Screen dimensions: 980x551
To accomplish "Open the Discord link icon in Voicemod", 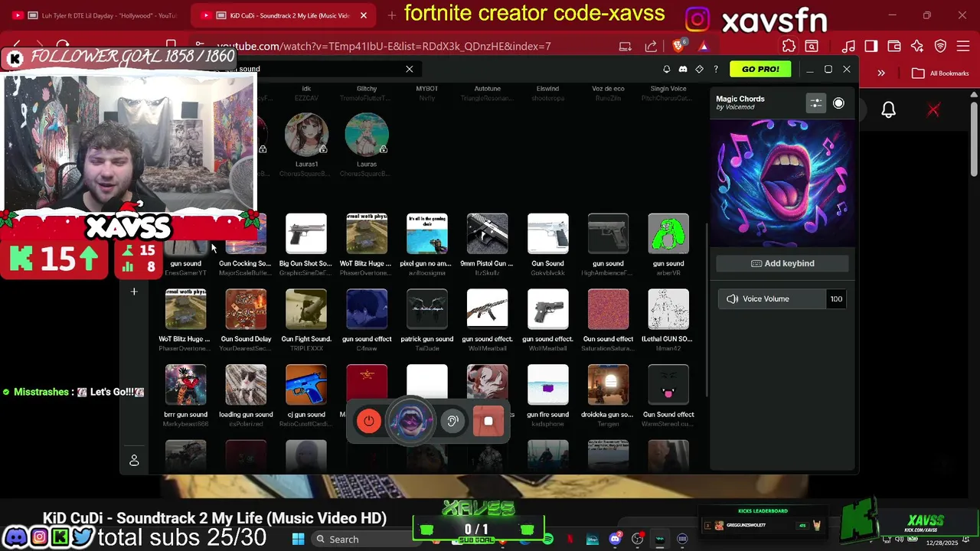I will tap(683, 69).
